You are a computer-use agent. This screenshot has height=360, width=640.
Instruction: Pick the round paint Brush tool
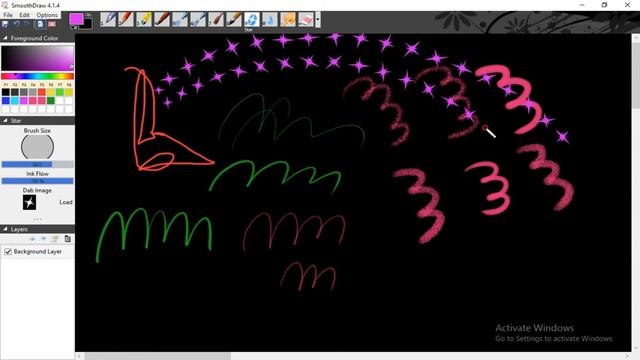coord(216,19)
